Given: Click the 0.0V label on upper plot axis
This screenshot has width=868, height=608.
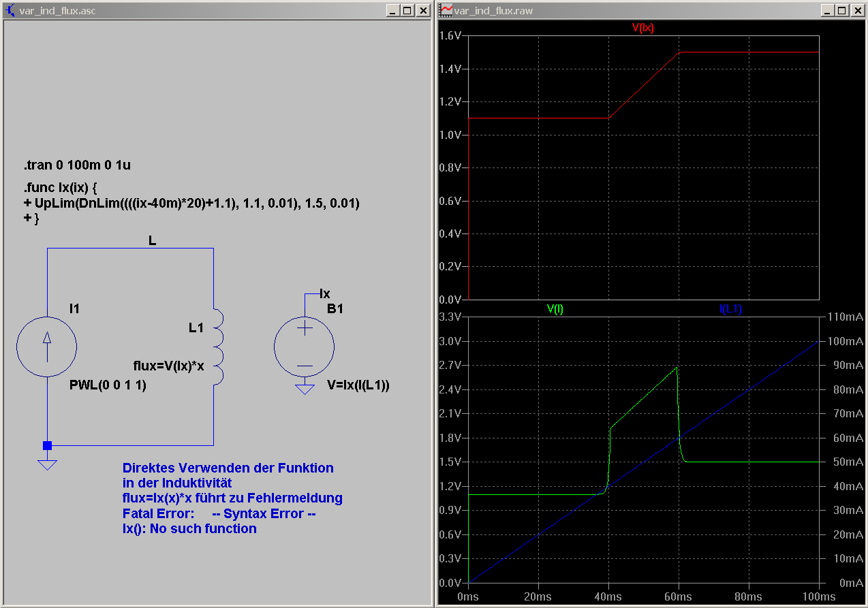Looking at the screenshot, I should [451, 300].
